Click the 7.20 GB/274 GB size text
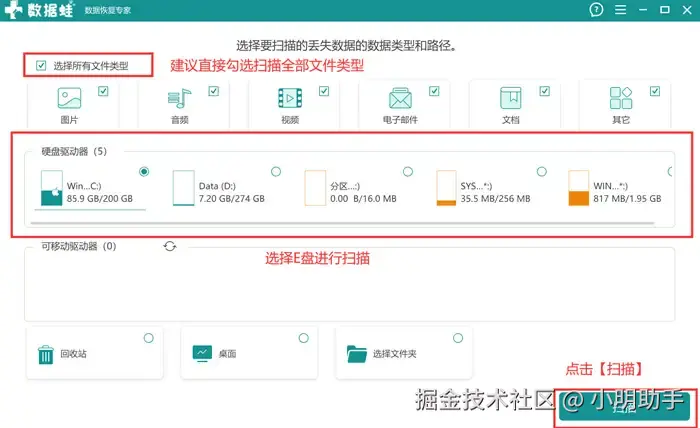Image resolution: width=700 pixels, height=428 pixels. coord(232,199)
